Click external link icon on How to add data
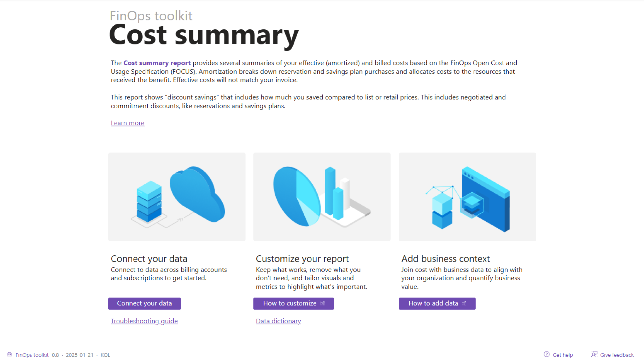 point(464,303)
